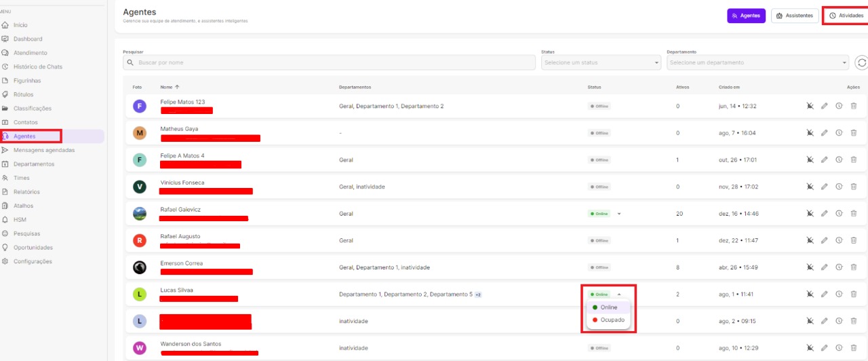Screen dimensions: 868x361
Task: Click the Atividades button
Action: (x=846, y=16)
